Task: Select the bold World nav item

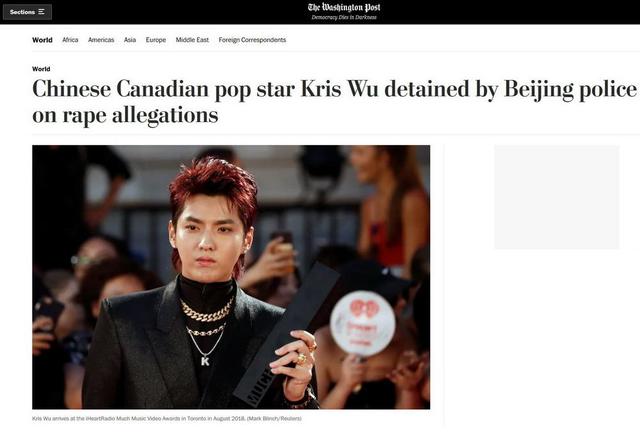Action: [x=42, y=40]
